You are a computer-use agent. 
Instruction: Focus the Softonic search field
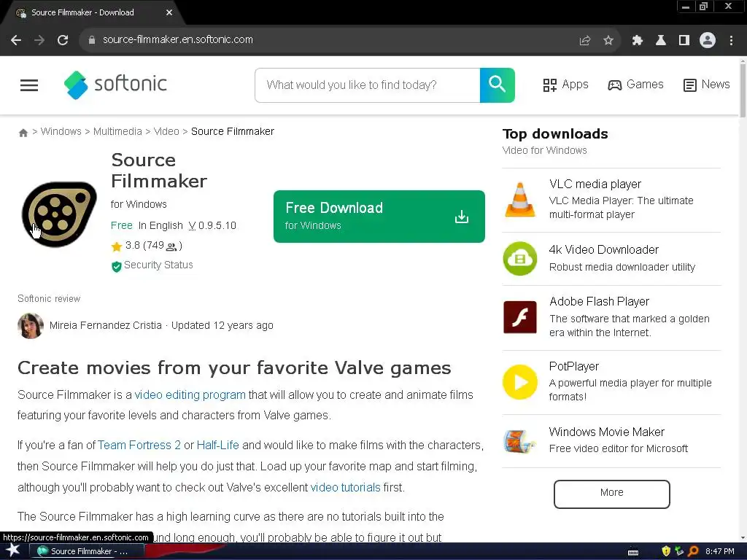click(368, 85)
